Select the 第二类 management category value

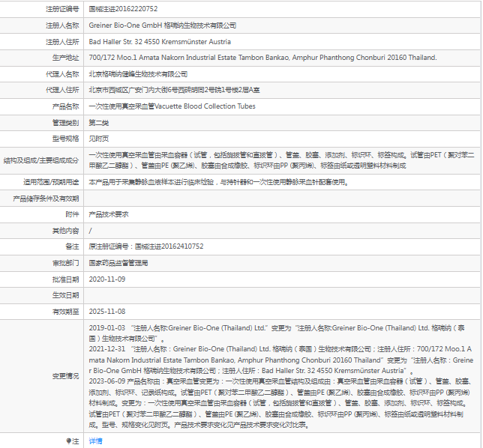(x=99, y=123)
